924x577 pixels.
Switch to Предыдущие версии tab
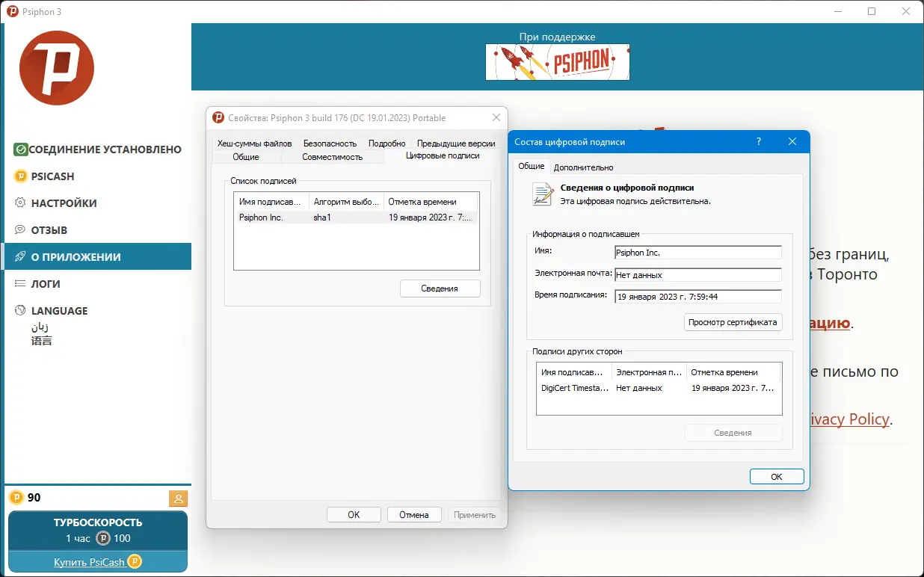[456, 144]
